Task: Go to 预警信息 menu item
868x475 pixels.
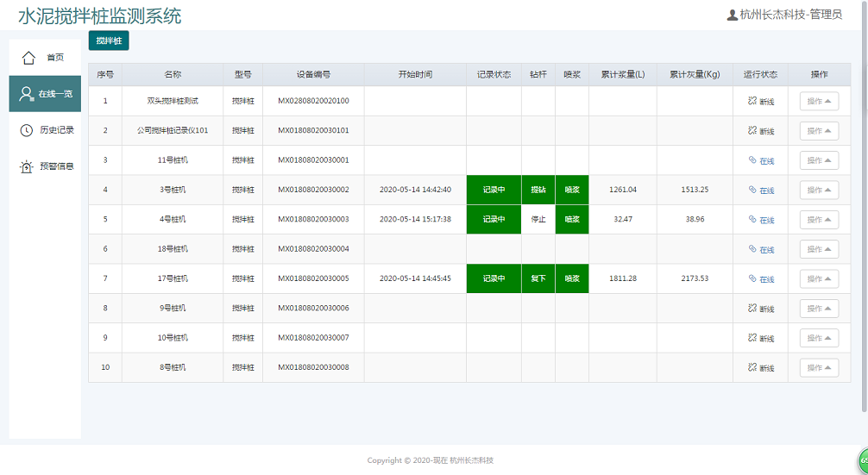Action: (57, 166)
